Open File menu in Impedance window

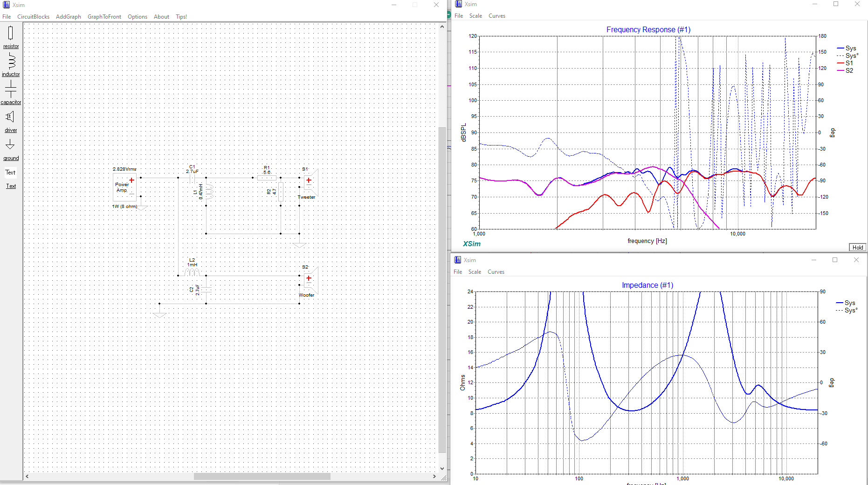(458, 272)
